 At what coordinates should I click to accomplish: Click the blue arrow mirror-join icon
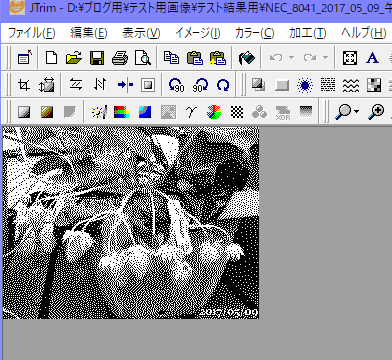[x=125, y=85]
